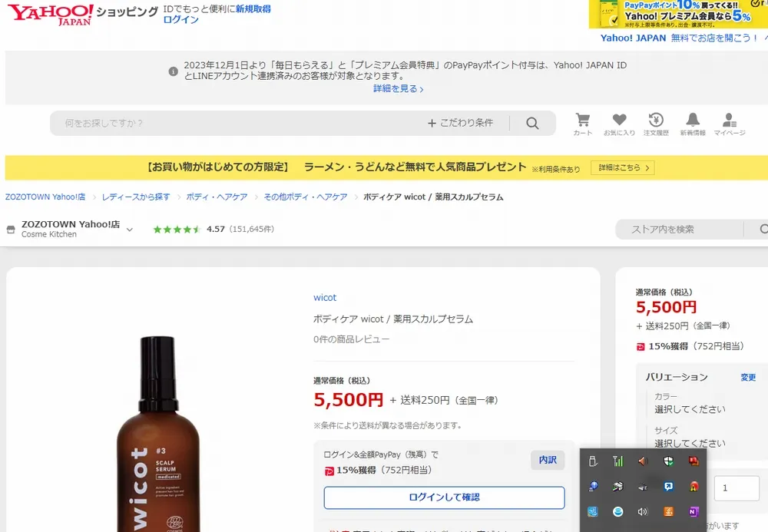Image resolution: width=768 pixels, height=532 pixels.
Task: Click ログイン link in header
Action: point(180,20)
